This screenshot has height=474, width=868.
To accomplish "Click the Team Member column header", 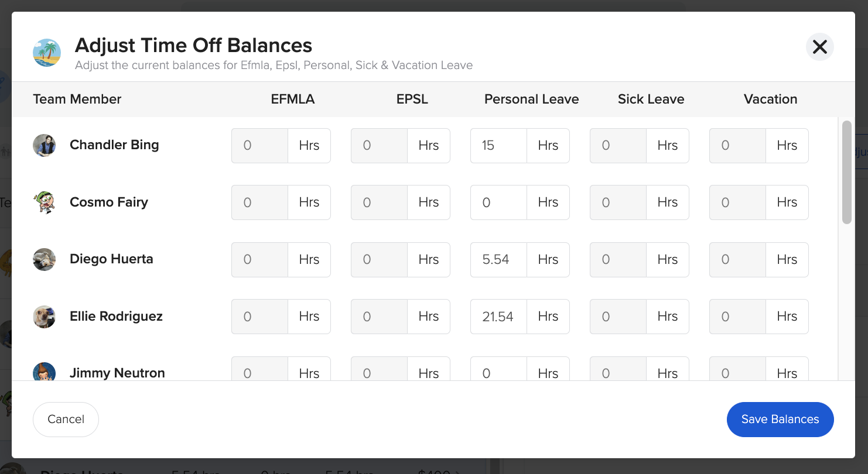I will pyautogui.click(x=77, y=99).
